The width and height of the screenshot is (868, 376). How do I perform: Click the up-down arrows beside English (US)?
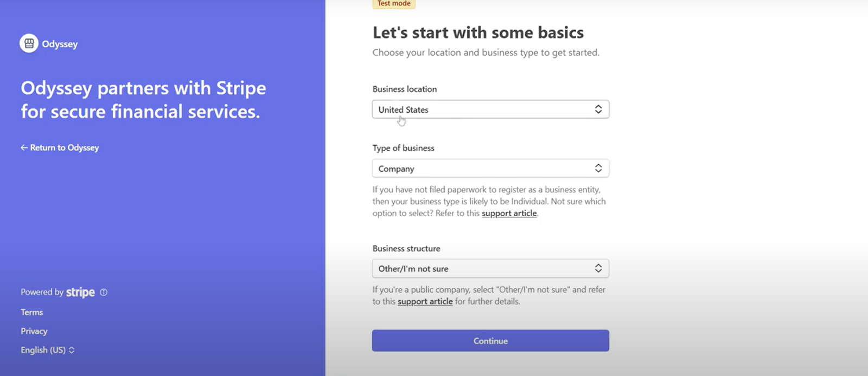tap(72, 350)
